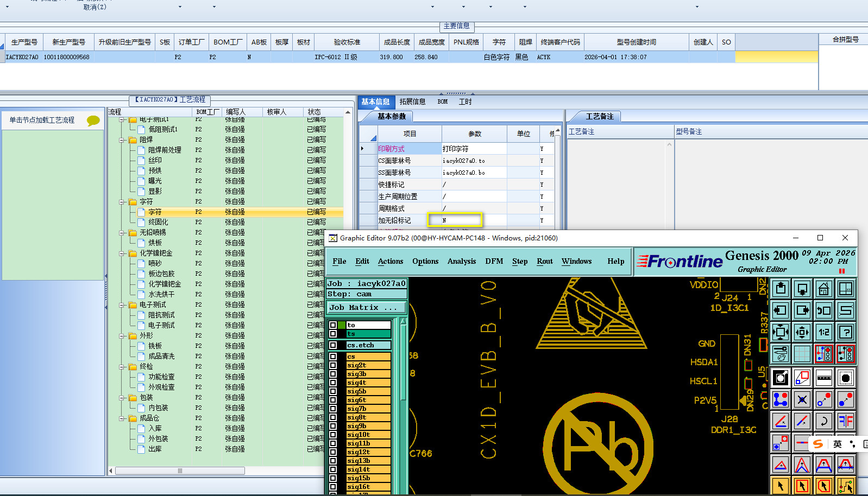The width and height of the screenshot is (868, 496).
Task: Toggle the checkbox for layer sig2t
Action: 333,365
